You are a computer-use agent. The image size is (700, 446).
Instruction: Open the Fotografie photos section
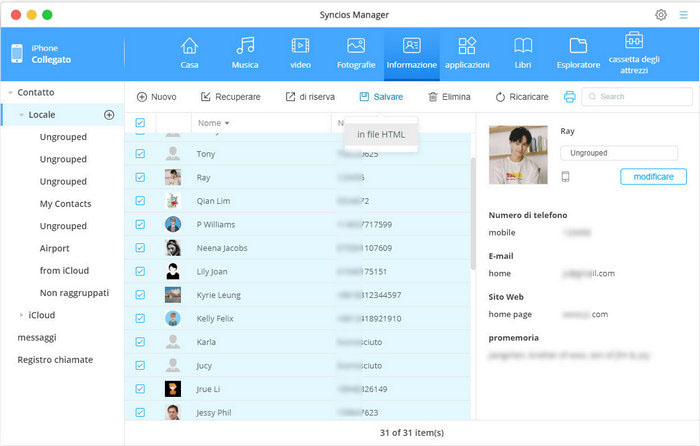(x=355, y=52)
